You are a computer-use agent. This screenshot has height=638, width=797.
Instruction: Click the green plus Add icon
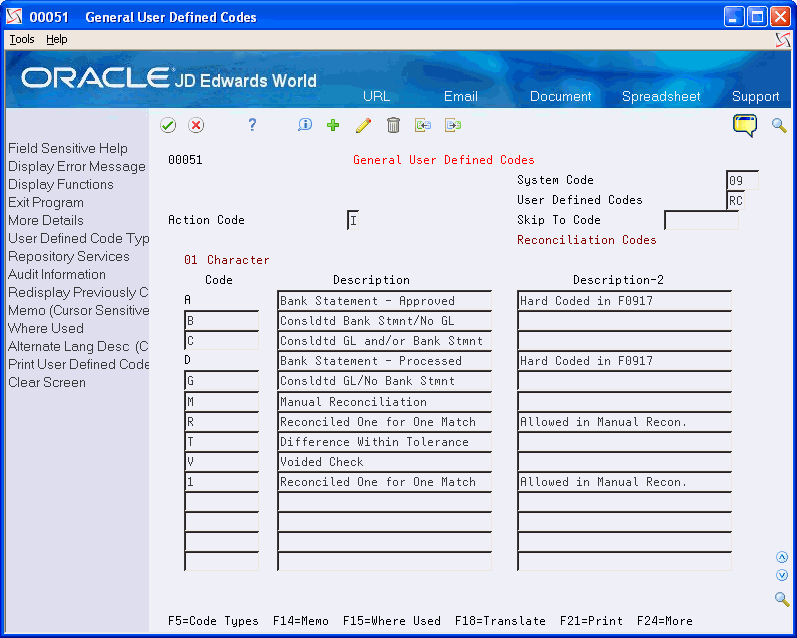click(333, 125)
